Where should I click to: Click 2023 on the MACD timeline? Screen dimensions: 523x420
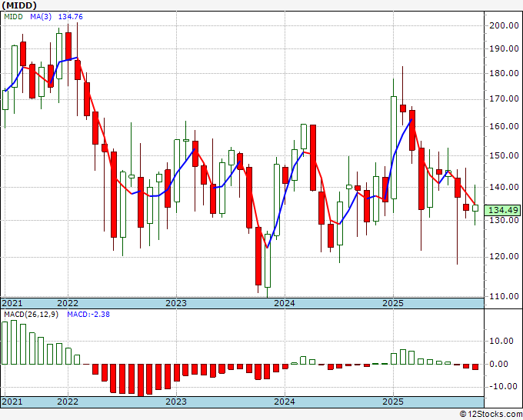pyautogui.click(x=176, y=402)
